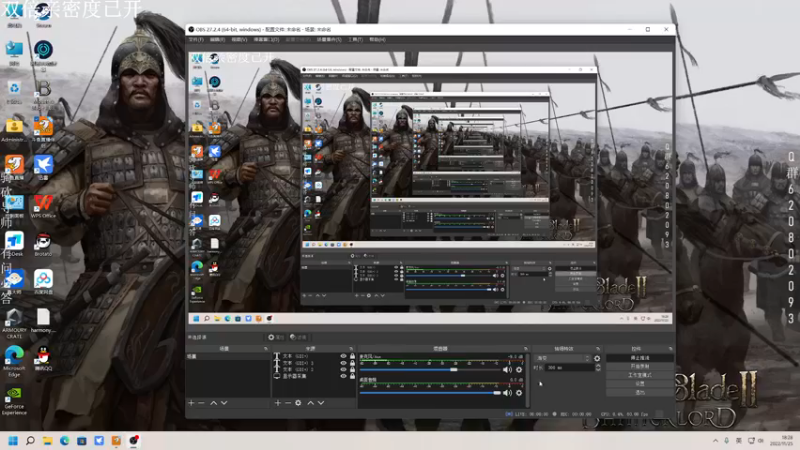Click the Stop Streaming button
The height and width of the screenshot is (450, 800).
click(x=640, y=358)
